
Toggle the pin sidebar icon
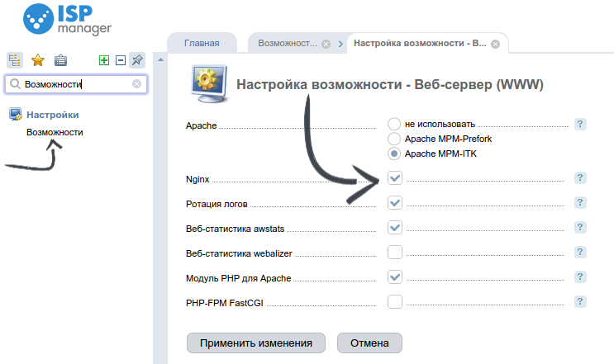[137, 60]
